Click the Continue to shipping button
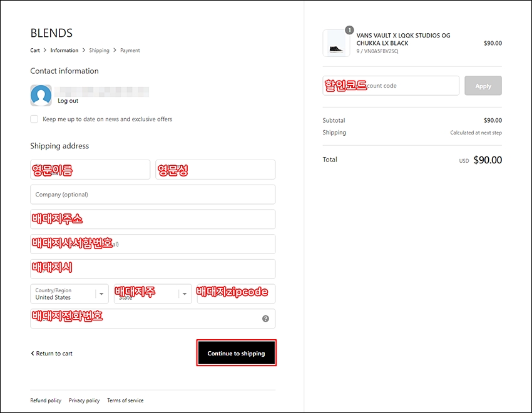The height and width of the screenshot is (413, 532). point(236,353)
